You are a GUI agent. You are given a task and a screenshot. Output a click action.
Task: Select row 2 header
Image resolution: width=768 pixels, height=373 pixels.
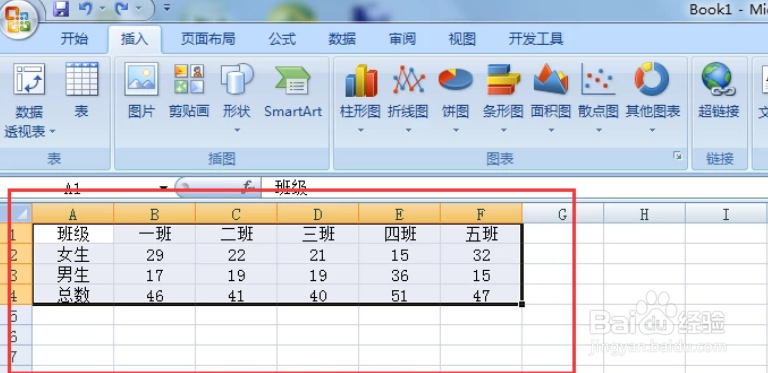[x=16, y=255]
